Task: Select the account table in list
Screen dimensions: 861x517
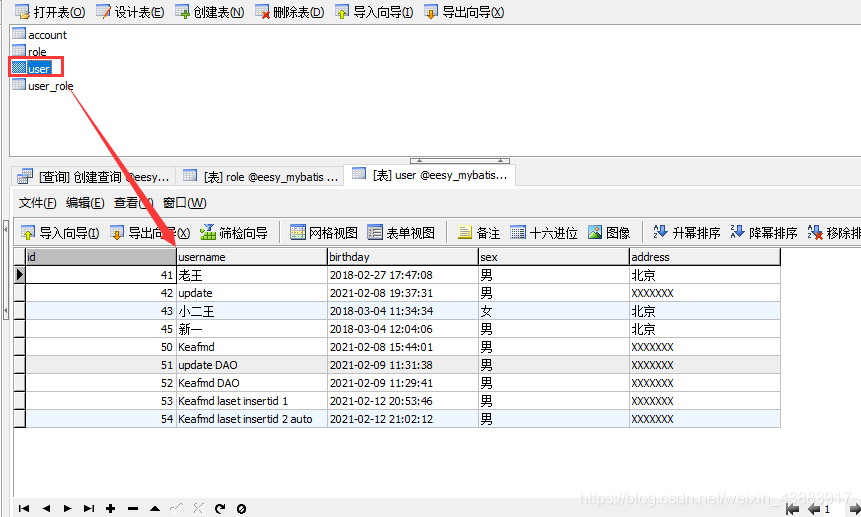Action: coord(40,35)
